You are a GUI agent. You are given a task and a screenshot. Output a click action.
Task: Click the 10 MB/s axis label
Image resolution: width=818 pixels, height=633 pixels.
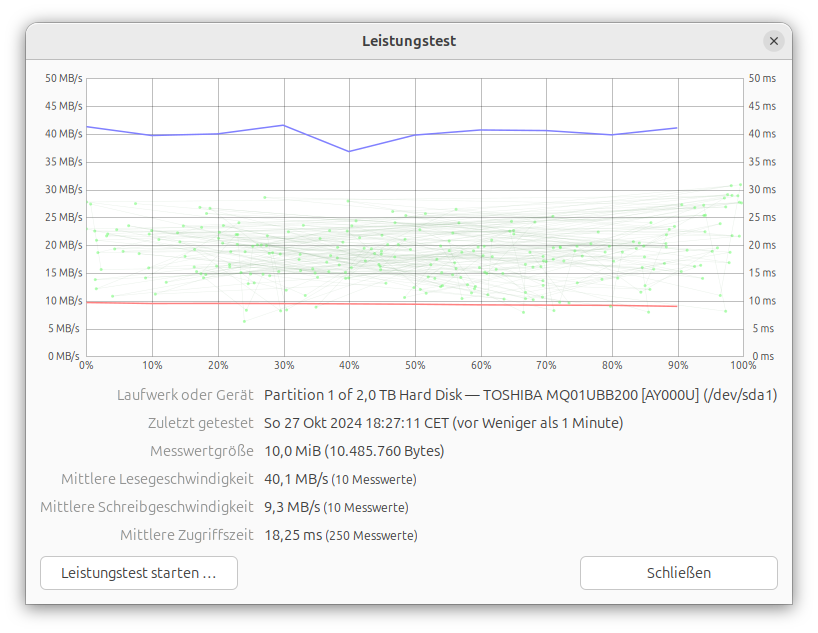coord(64,301)
